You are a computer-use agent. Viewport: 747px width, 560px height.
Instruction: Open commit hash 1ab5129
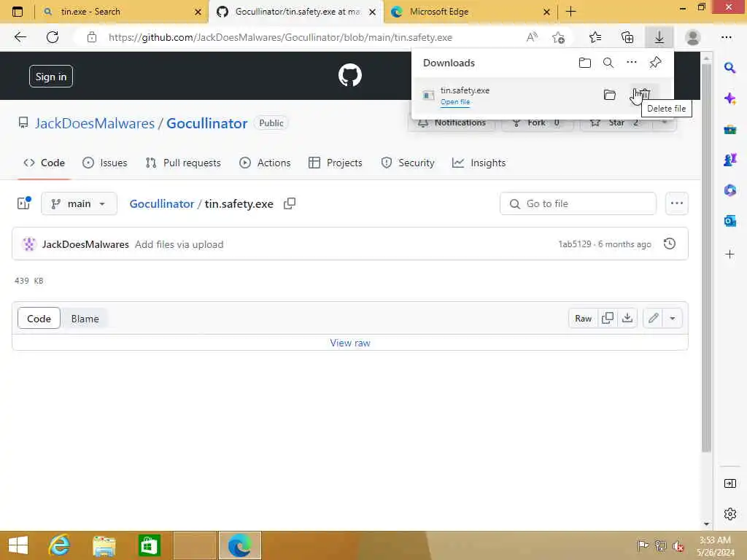coord(575,244)
